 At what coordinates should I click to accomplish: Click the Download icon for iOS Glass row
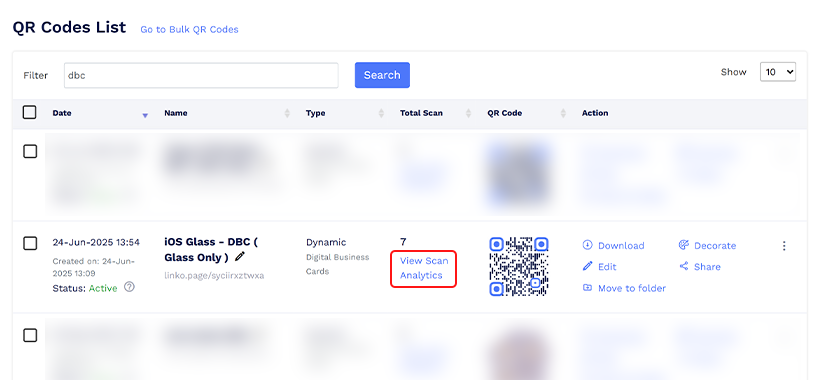click(x=587, y=245)
